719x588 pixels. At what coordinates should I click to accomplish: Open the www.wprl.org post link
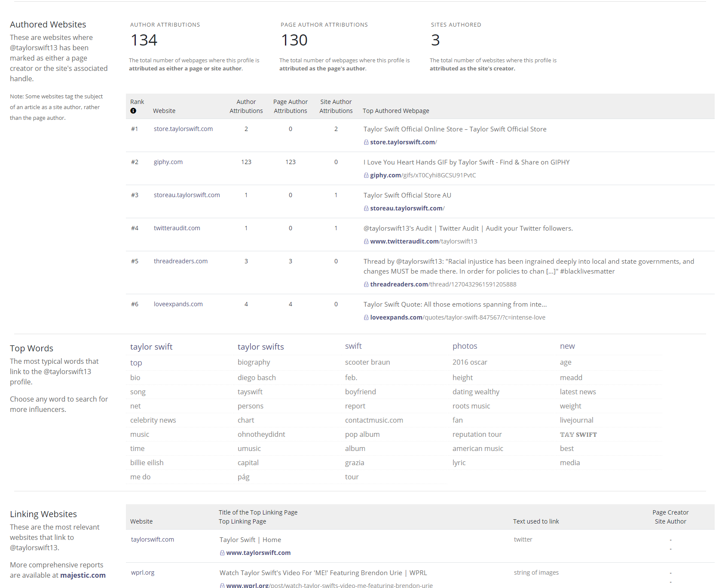coord(329,585)
